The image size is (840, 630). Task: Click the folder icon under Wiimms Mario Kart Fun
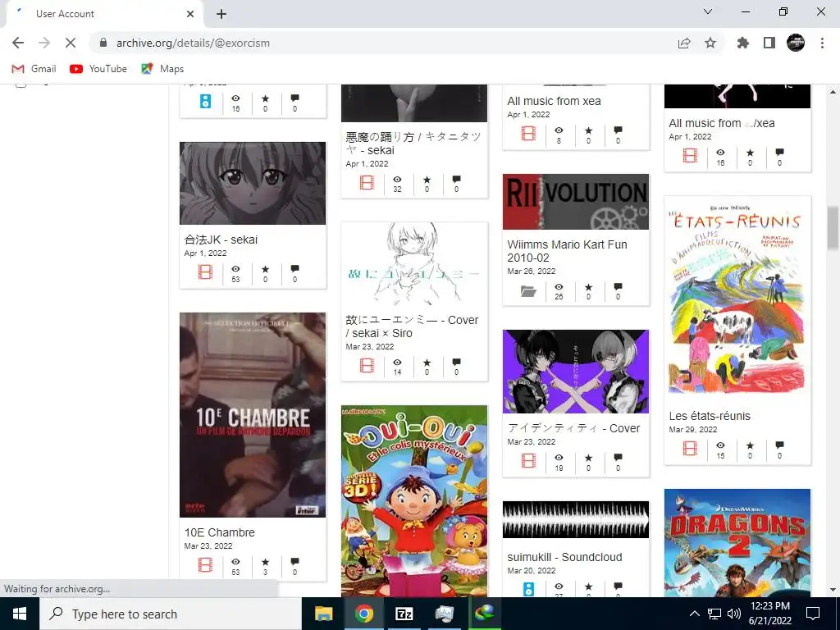coord(528,291)
